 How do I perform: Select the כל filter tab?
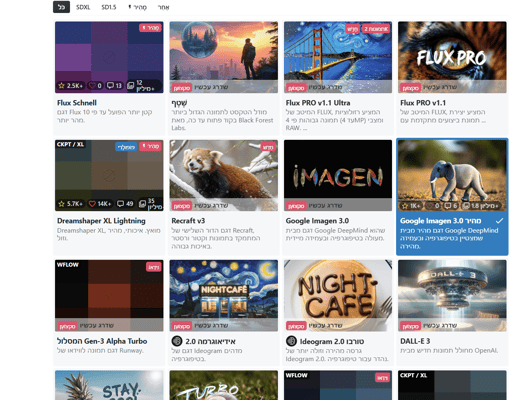pos(61,7)
